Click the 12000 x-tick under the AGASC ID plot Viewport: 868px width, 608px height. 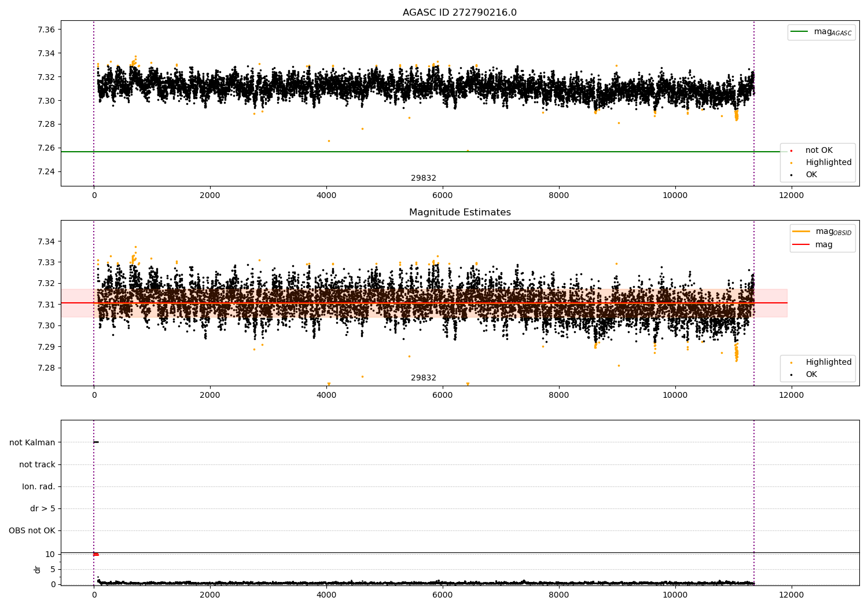pos(792,196)
